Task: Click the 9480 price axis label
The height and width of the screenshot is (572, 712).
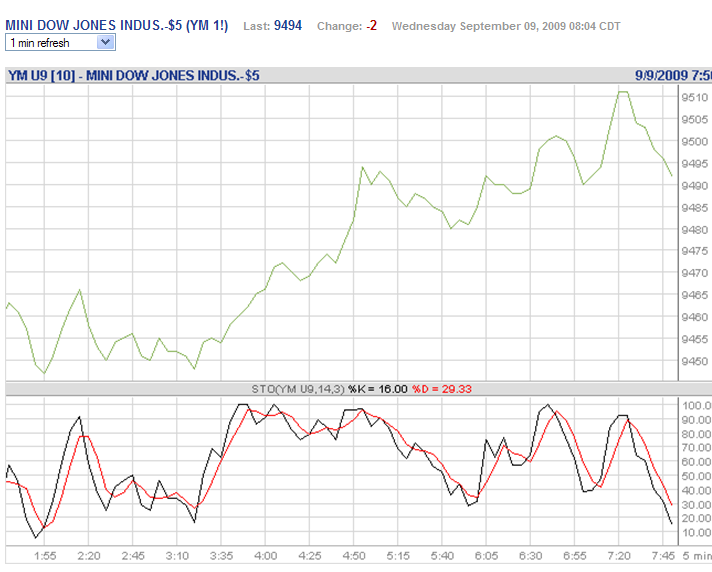Action: pyautogui.click(x=695, y=230)
